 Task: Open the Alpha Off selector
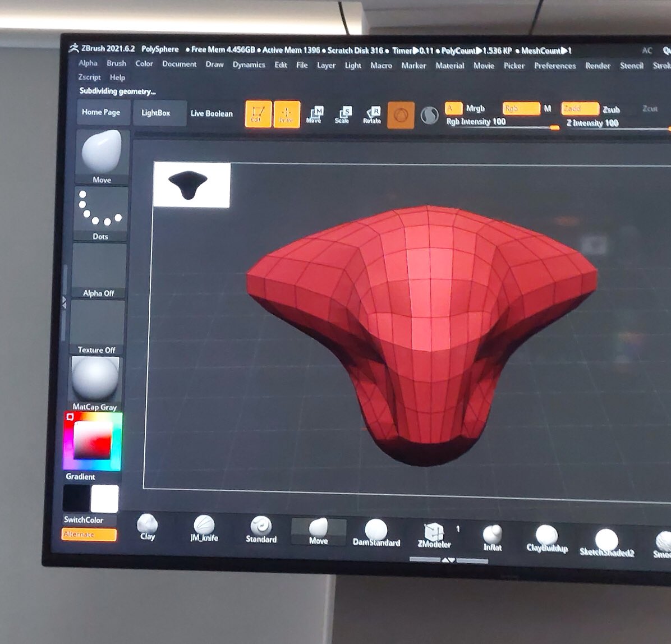pyautogui.click(x=99, y=270)
